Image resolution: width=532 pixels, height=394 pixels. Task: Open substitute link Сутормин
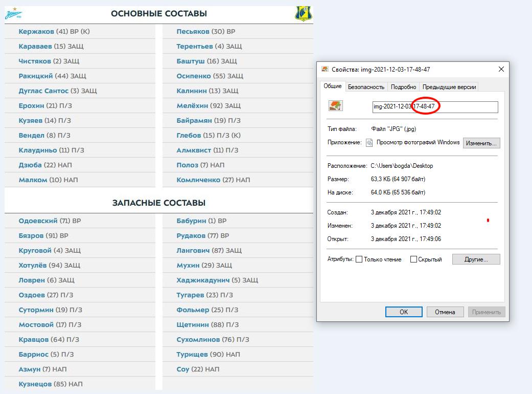[x=36, y=310]
